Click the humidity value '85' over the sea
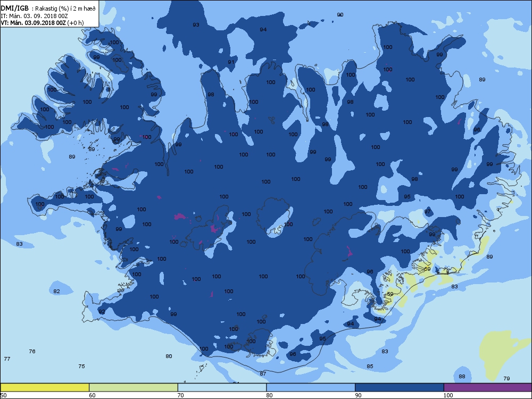Screen dimensions: 532x399 [x=370, y=366]
